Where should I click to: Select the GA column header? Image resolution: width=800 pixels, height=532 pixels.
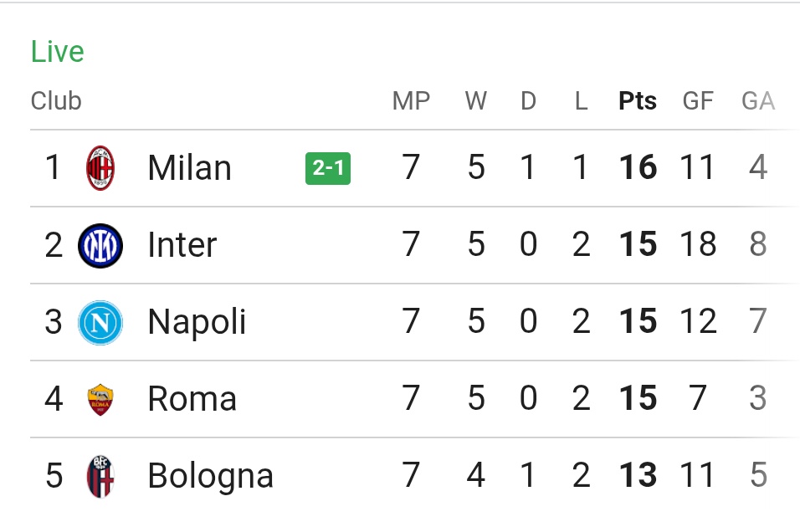tap(758, 100)
